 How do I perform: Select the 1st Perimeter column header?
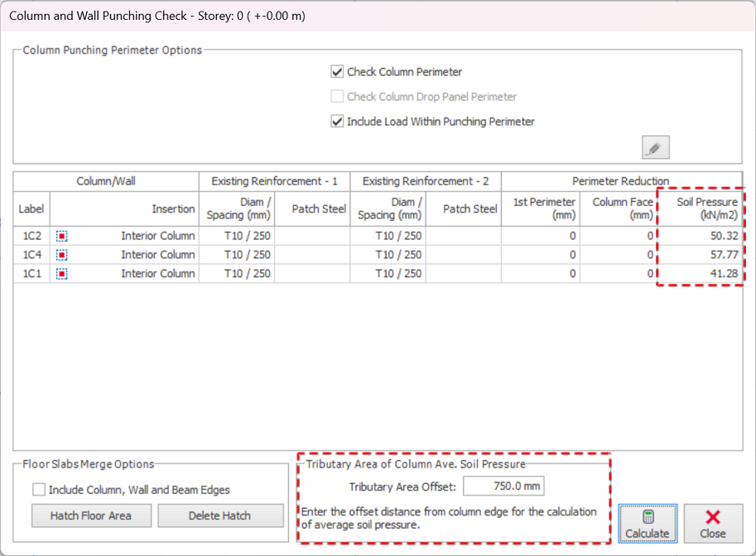pos(539,208)
